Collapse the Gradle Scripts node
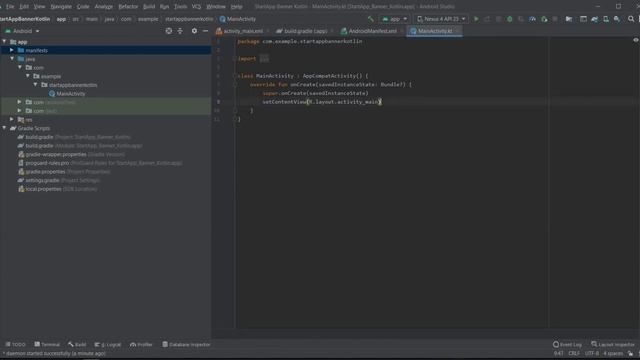 4,128
